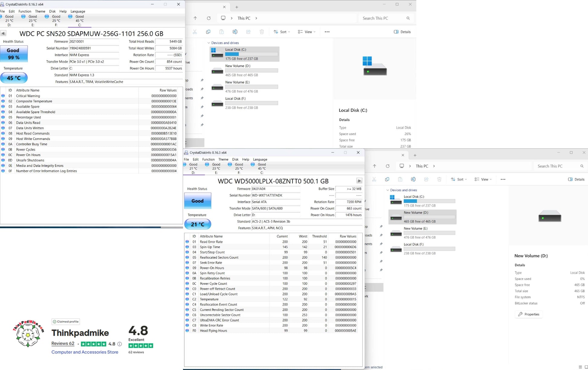Viewport: 588px width, 370px height.
Task: Collapse Devices and drives group in the upper Explorer
Action: coord(208,43)
